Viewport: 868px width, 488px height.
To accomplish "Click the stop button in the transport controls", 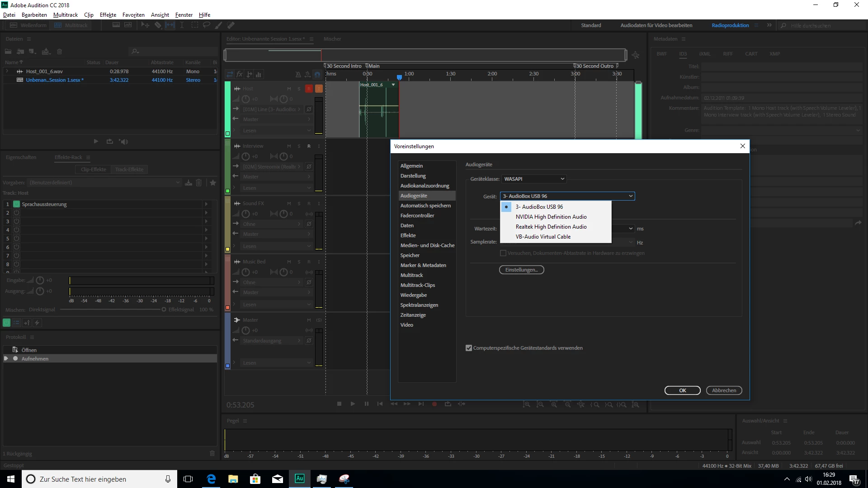I will point(339,404).
